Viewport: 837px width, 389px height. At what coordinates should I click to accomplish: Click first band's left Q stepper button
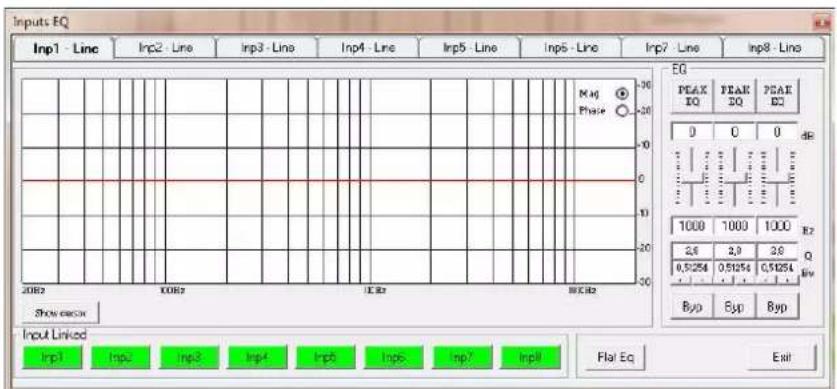point(681,281)
